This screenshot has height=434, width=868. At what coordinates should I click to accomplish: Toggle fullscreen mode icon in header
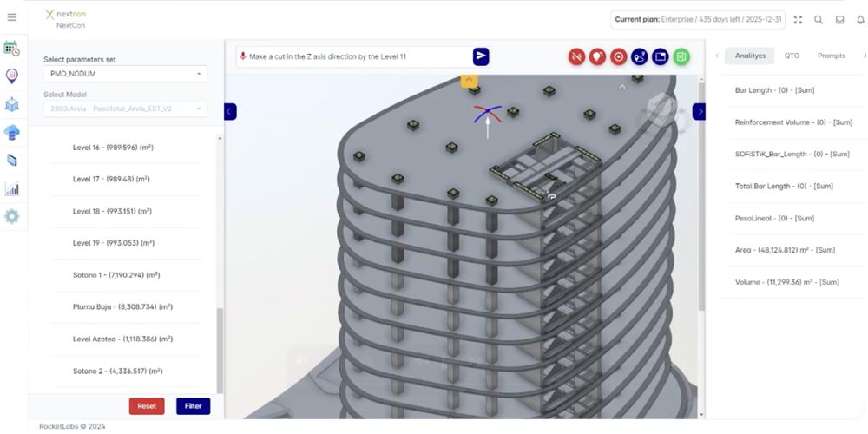(x=798, y=20)
